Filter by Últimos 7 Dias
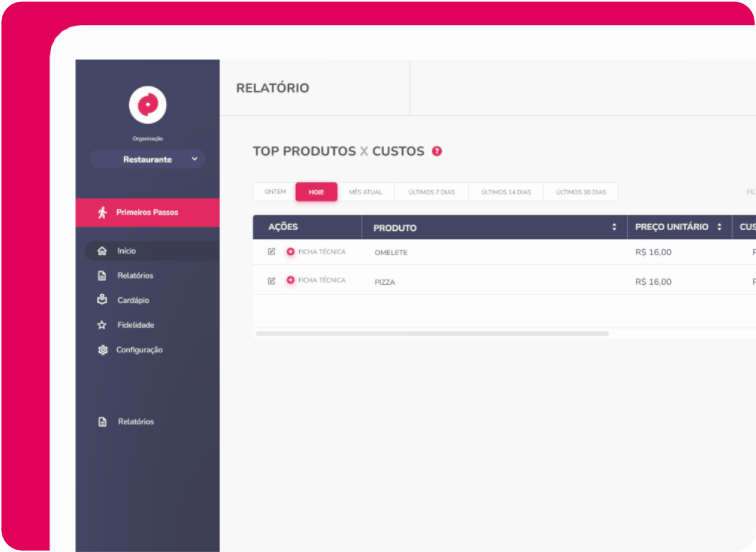This screenshot has width=756, height=552. pos(431,192)
